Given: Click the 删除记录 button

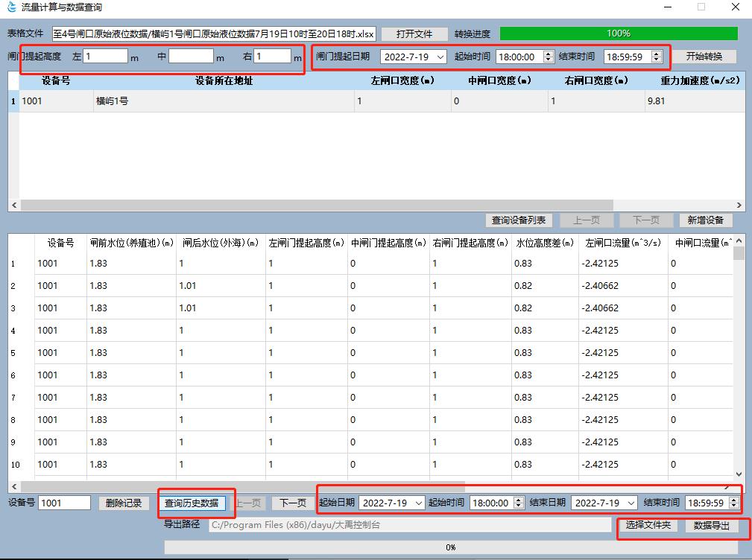Looking at the screenshot, I should (123, 503).
